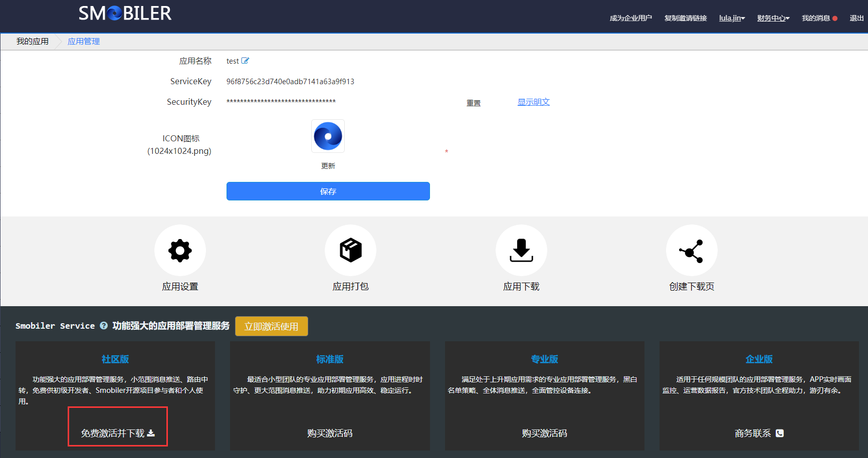This screenshot has width=868, height=458.
Task: Click the help question mark next to Smobiler Service
Action: pyautogui.click(x=104, y=326)
